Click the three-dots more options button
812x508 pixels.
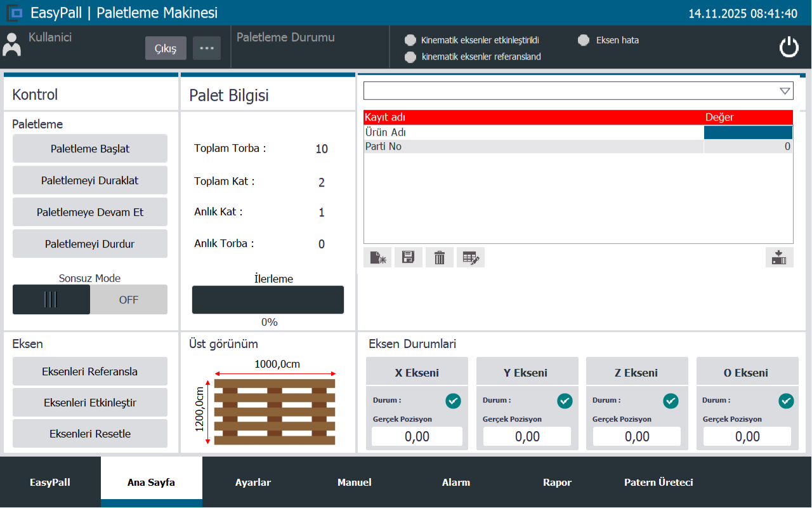(207, 48)
